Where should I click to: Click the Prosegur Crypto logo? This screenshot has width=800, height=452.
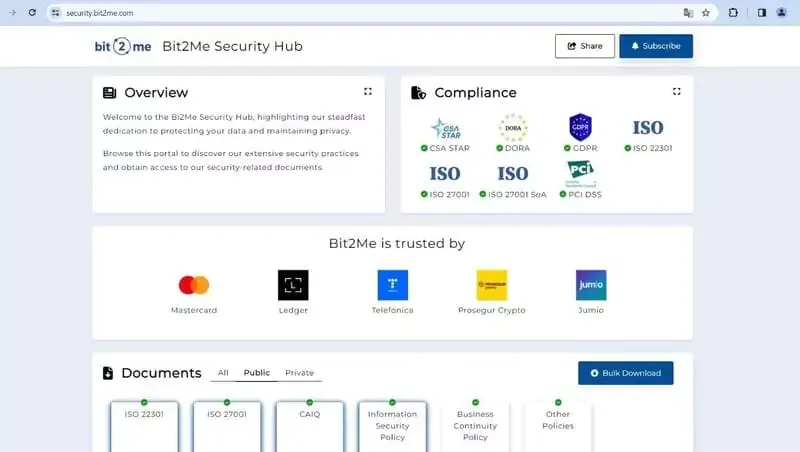click(x=491, y=285)
